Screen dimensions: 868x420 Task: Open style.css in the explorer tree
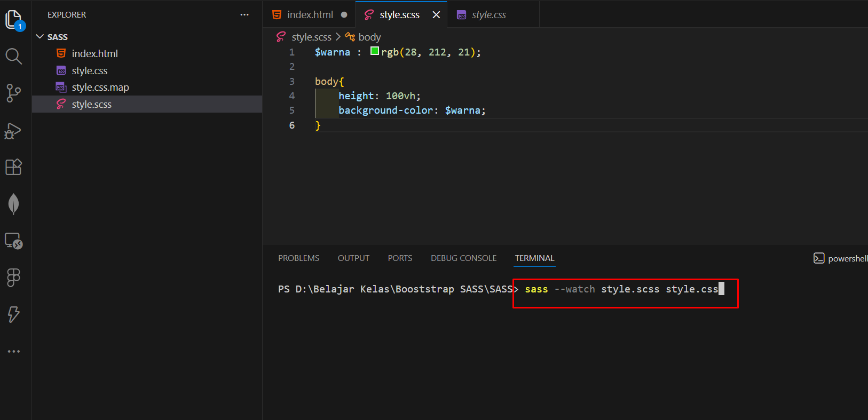pos(147,70)
